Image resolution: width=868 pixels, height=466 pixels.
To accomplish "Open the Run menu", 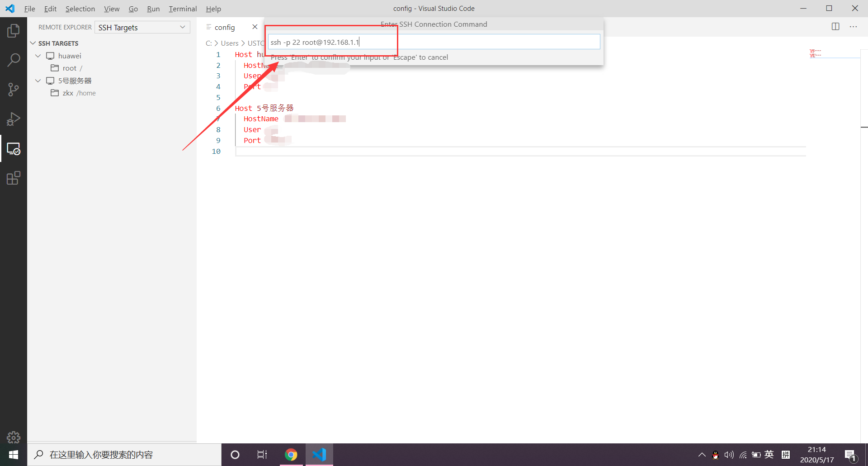I will pos(153,9).
